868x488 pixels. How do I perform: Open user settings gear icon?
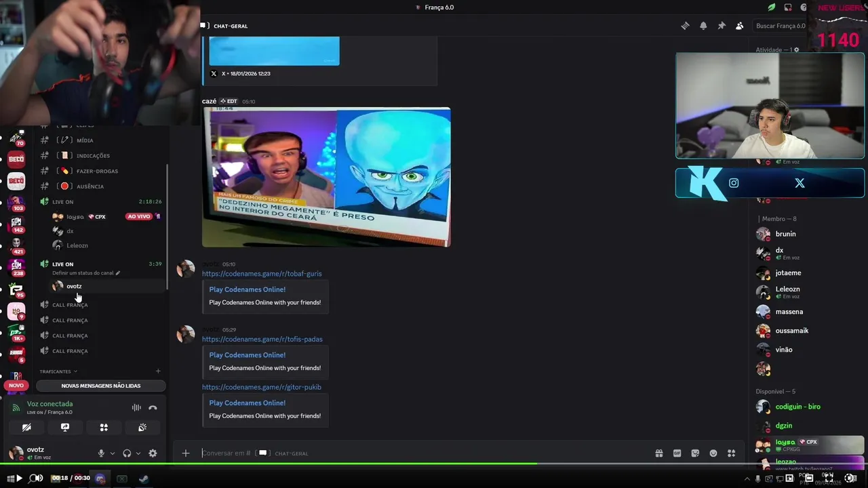click(153, 453)
